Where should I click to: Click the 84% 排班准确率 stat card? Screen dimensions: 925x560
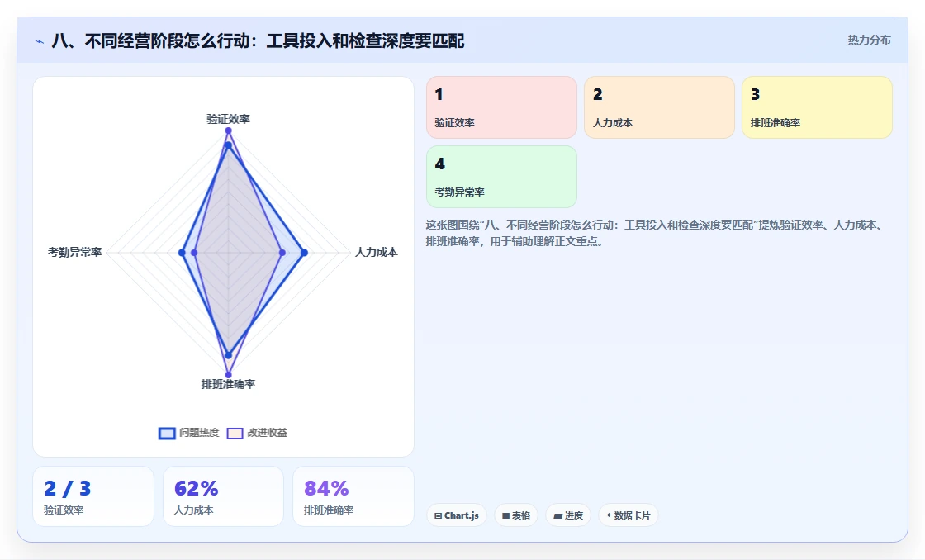[x=353, y=496]
